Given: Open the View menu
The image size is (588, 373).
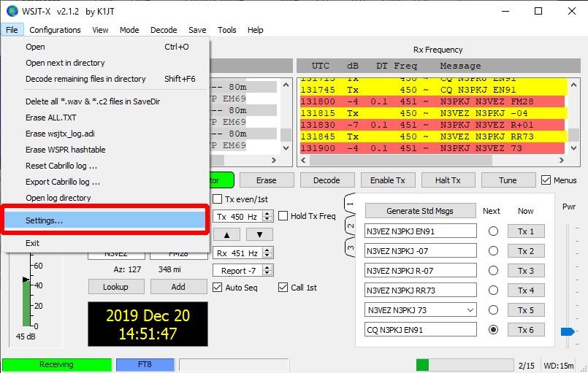Looking at the screenshot, I should tap(101, 30).
